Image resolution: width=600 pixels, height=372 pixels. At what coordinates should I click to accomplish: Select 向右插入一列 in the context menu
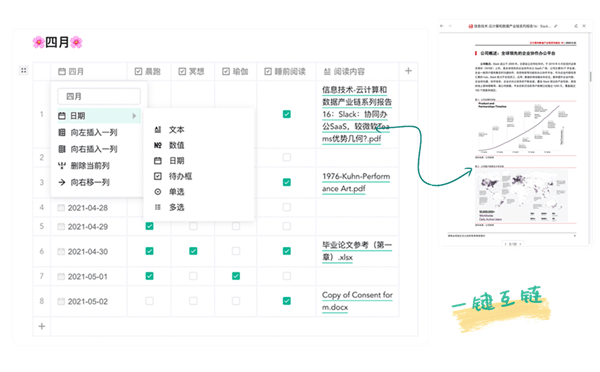pyautogui.click(x=99, y=149)
